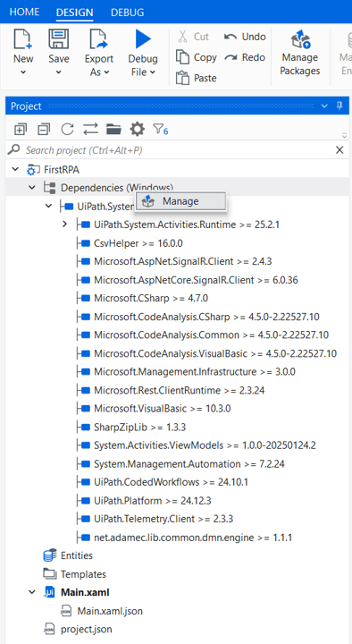
Task: Open Manage Packages from ribbon
Action: coord(300,53)
